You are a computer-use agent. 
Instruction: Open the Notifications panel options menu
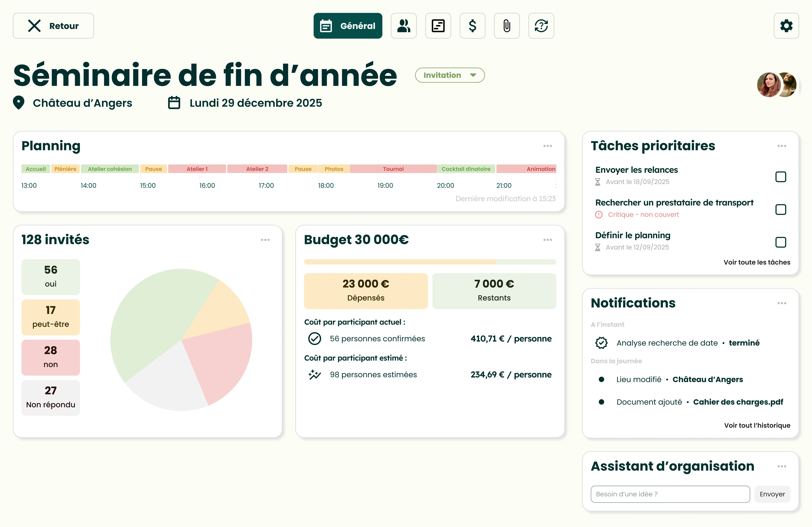pyautogui.click(x=782, y=303)
